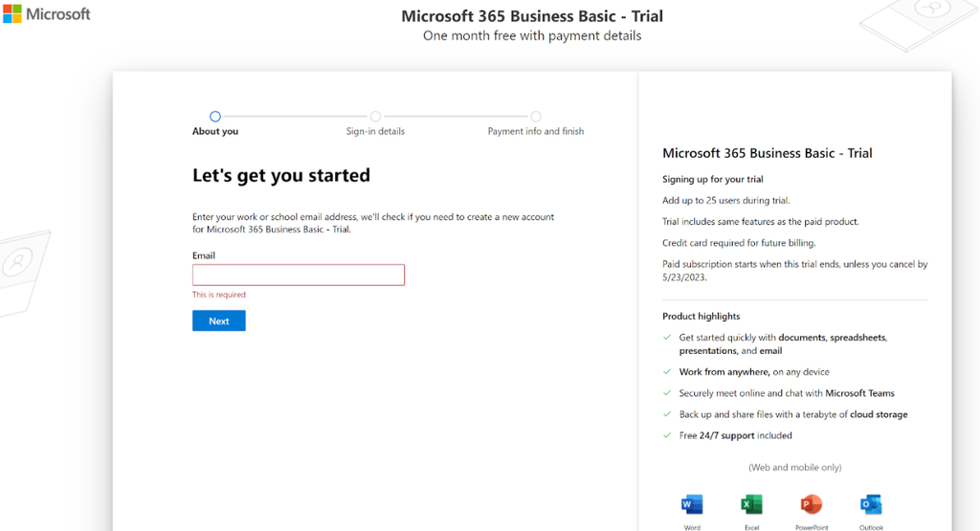Click 'Add up to 25 users during trial' text
The image size is (980, 531).
(x=725, y=201)
